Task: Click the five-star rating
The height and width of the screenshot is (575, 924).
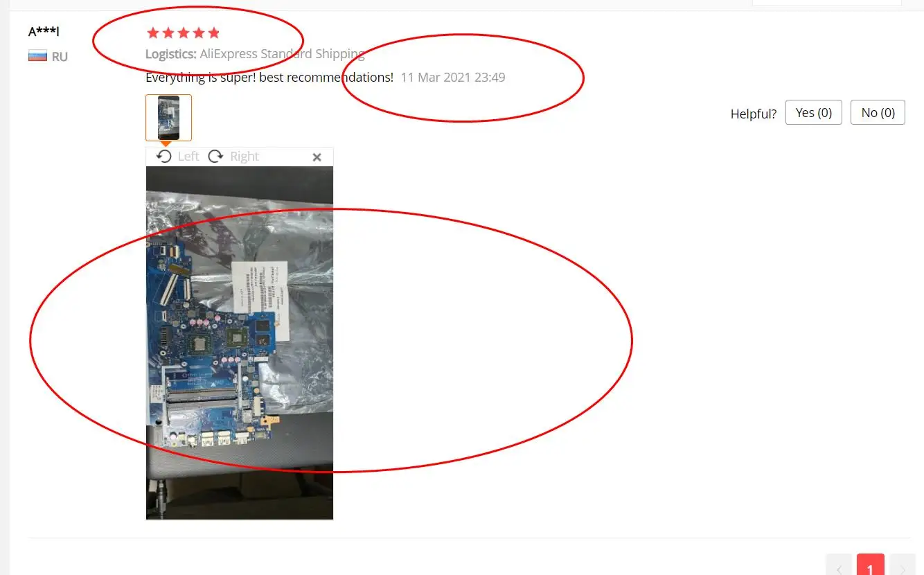Action: click(x=184, y=33)
